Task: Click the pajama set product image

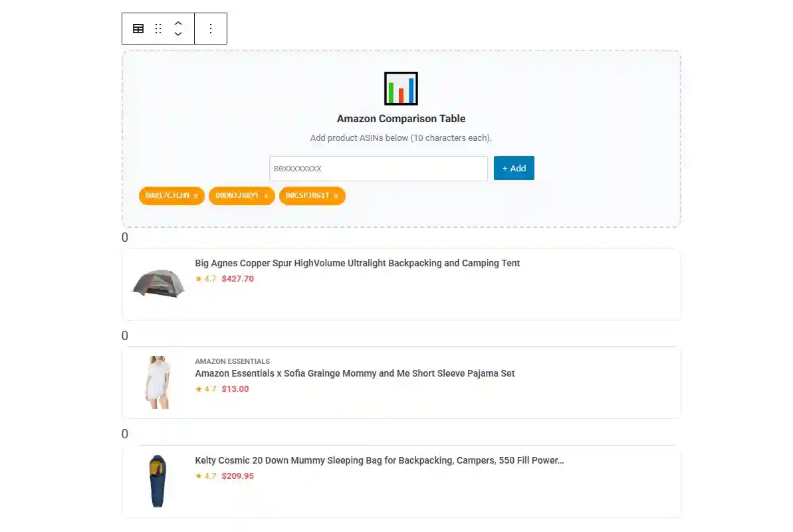Action: pyautogui.click(x=158, y=382)
